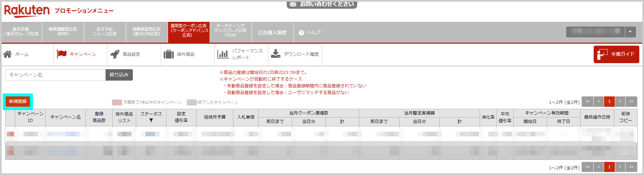
Task: Click the 平均値引率 column header
Action: pos(505,117)
